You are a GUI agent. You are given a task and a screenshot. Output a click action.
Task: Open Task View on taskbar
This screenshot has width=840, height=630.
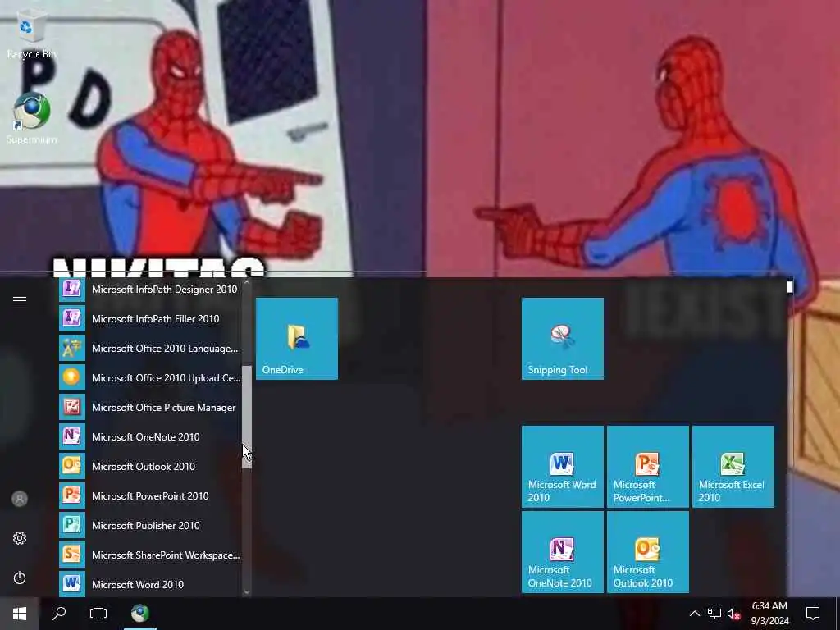pyautogui.click(x=98, y=614)
